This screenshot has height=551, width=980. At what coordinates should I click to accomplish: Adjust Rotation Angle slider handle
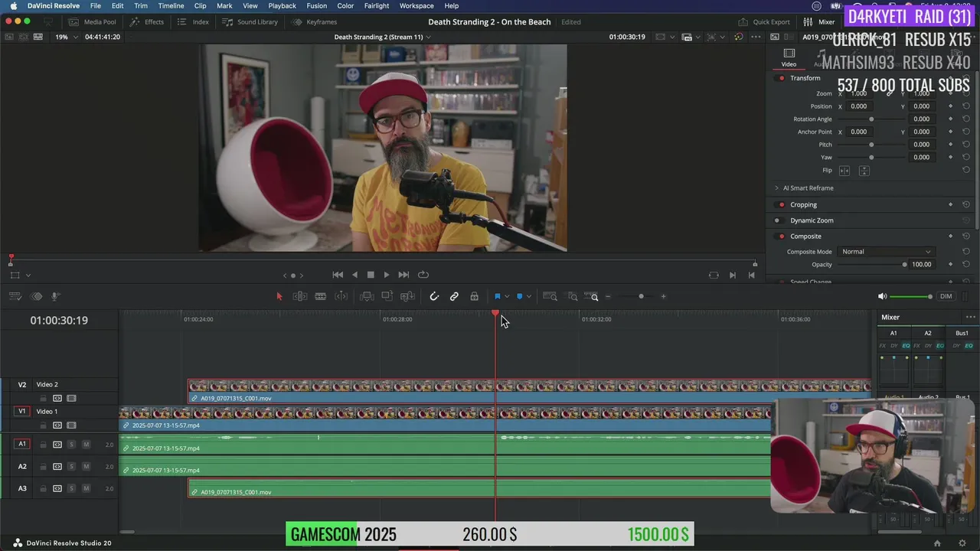click(871, 119)
